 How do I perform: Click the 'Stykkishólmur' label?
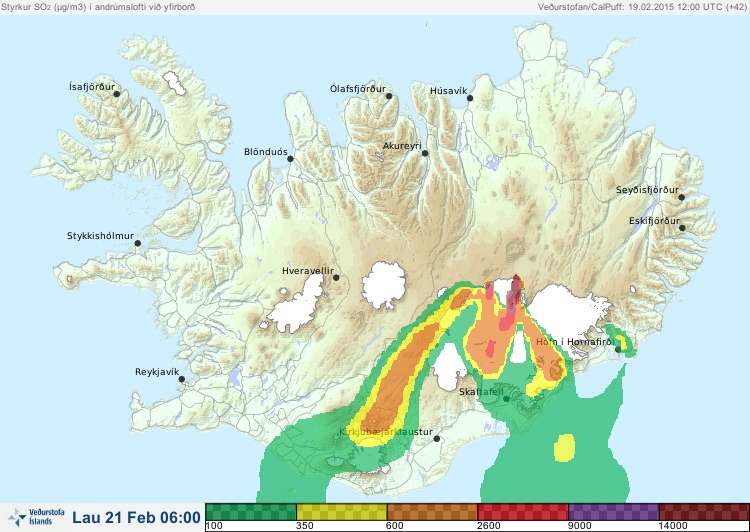pyautogui.click(x=100, y=236)
